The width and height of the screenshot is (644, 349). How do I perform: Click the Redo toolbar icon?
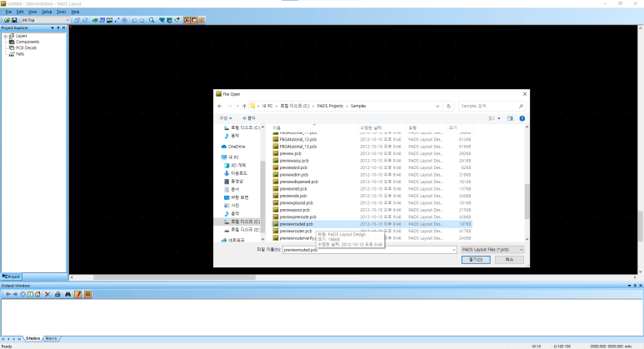142,20
